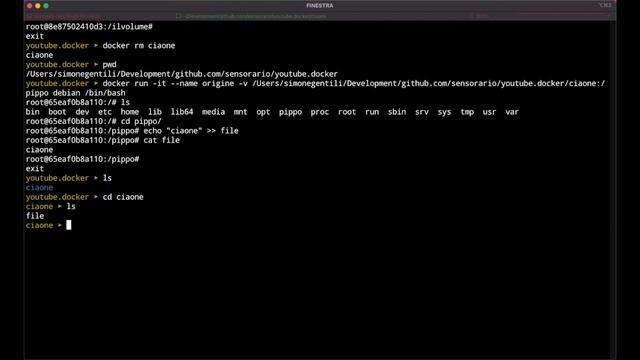This screenshot has height=360, width=640.
Task: Click 'proc' in the directory listing
Action: coord(320,112)
